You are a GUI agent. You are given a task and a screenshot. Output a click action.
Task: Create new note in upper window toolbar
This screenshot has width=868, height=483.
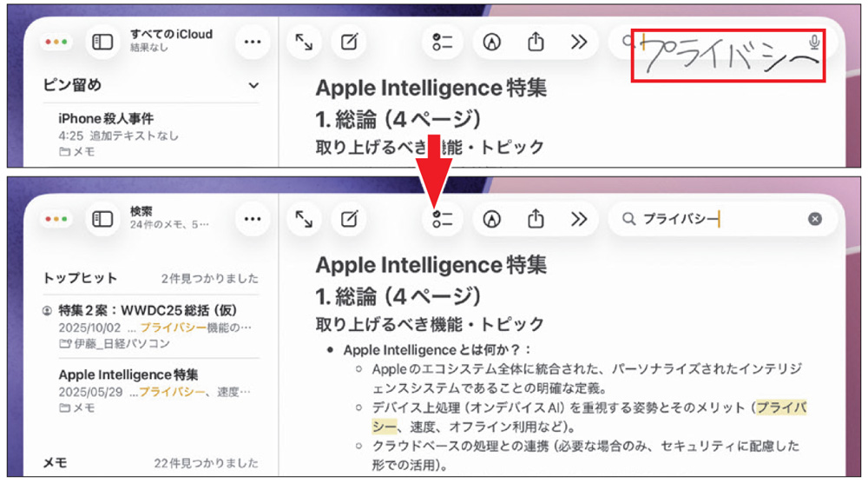tap(349, 42)
